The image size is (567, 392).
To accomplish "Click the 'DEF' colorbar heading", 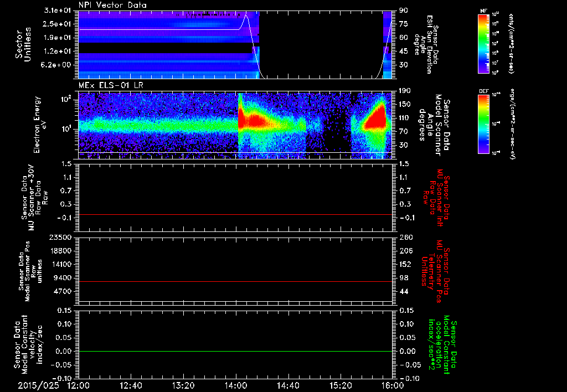I will point(484,91).
